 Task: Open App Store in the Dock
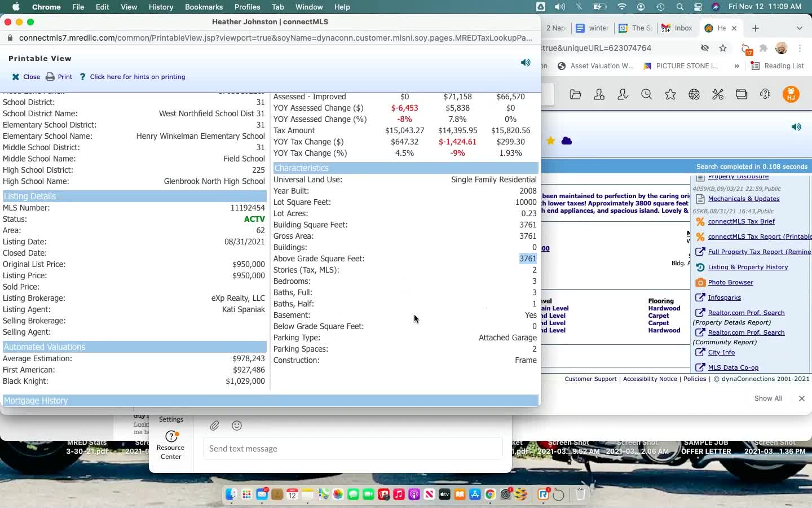(x=475, y=494)
